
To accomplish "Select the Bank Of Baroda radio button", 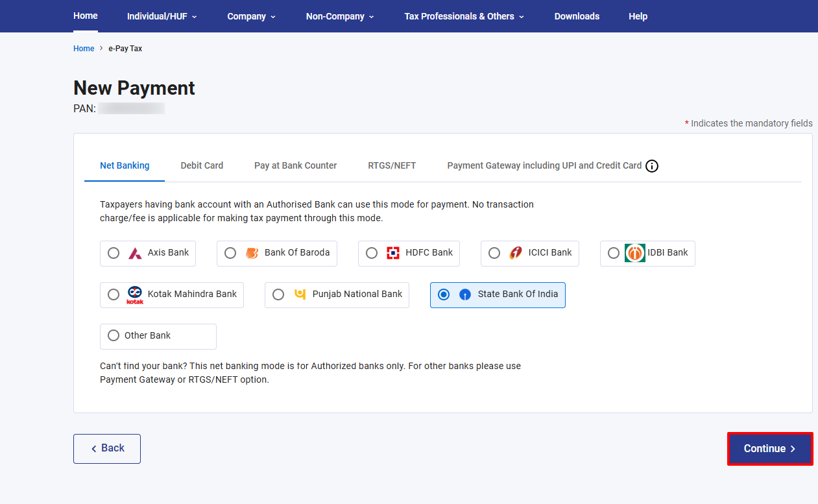I will point(230,253).
